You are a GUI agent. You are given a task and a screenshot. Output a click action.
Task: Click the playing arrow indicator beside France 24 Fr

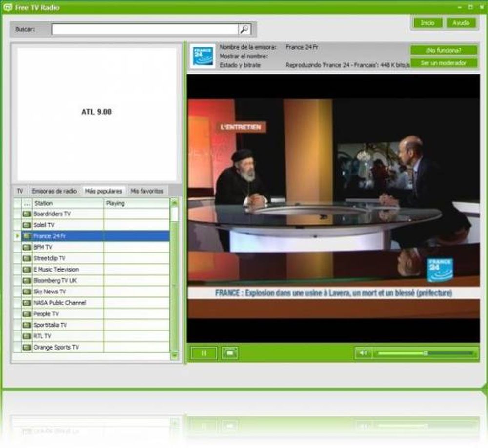pos(16,236)
